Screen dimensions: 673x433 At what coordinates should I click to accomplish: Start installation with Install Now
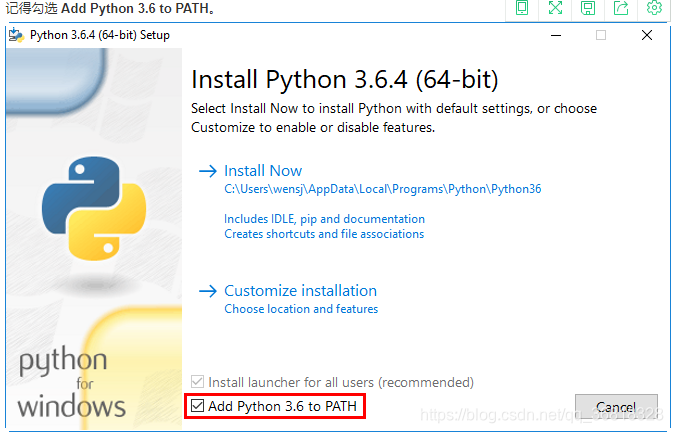coord(263,171)
